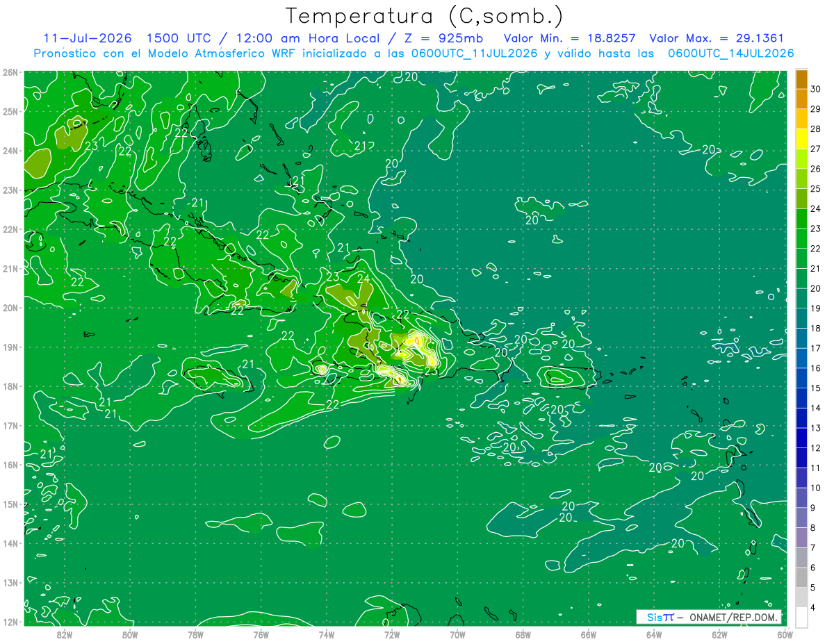The width and height of the screenshot is (834, 644).
Task: Click "Valor Max. = 29.1361" value
Action: click(x=717, y=38)
